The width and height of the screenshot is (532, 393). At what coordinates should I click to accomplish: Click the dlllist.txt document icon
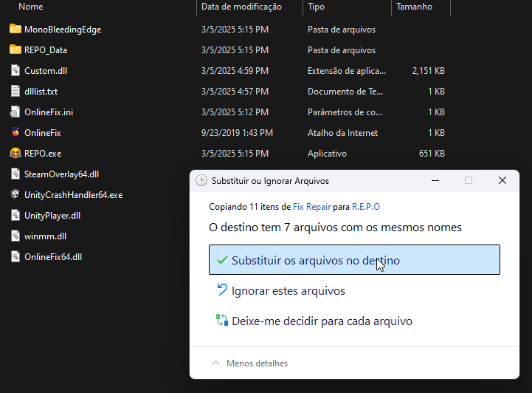15,92
